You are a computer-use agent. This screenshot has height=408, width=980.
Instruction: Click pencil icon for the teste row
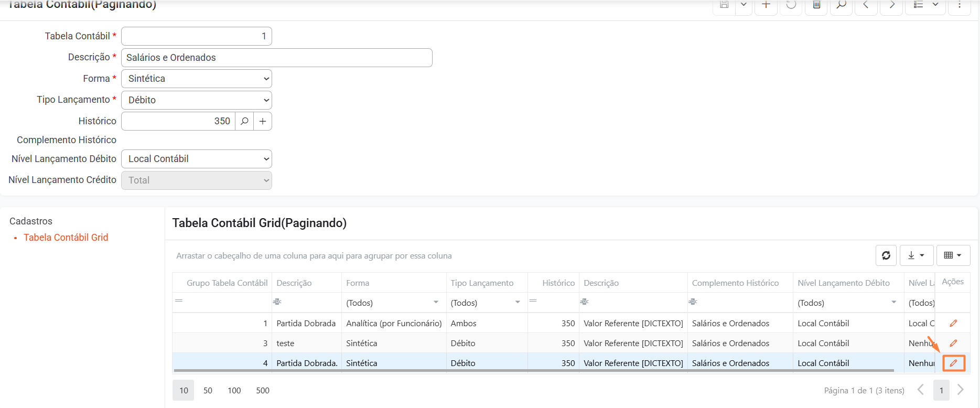(953, 343)
